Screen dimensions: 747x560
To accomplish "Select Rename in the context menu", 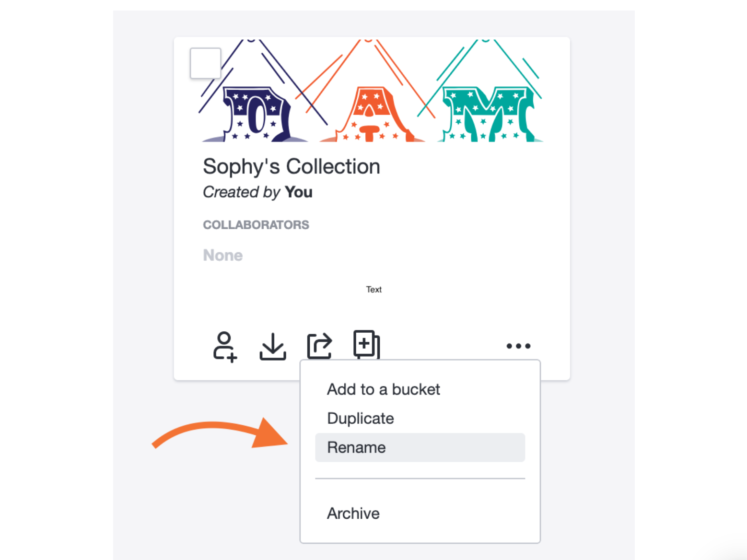I will 420,447.
